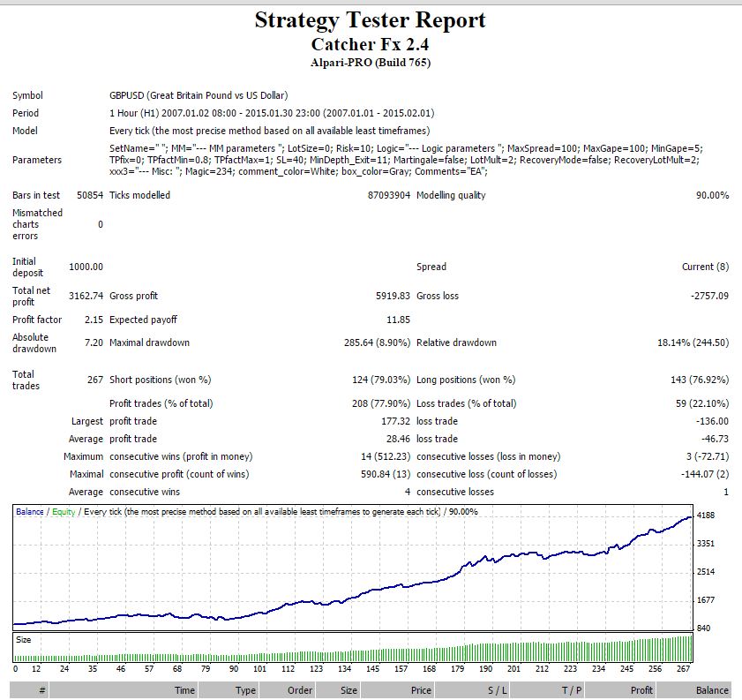Click largest loss trade -136.00
Viewport: 742px width, 700px height.
coord(712,421)
